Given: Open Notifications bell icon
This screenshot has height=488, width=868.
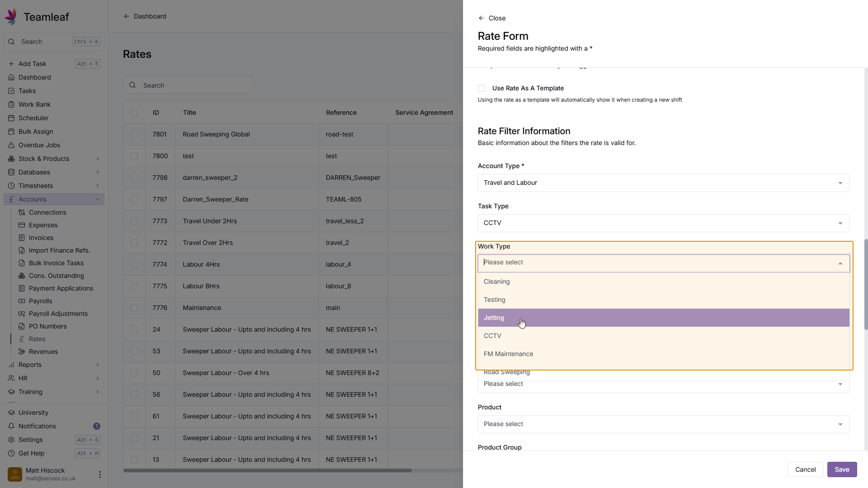Looking at the screenshot, I should 11,426.
